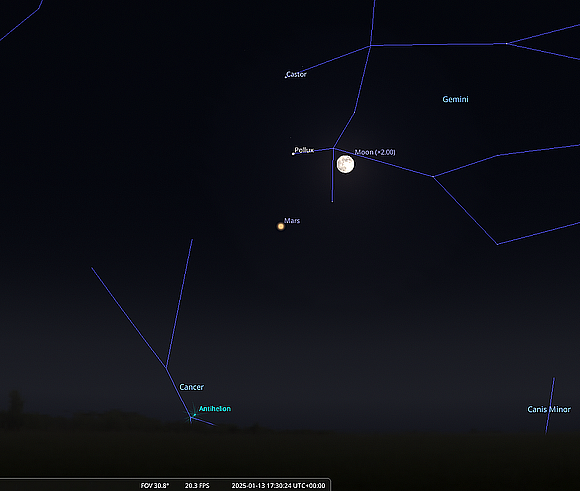
Task: Select the Moon disc in Gemini
Action: [x=345, y=164]
